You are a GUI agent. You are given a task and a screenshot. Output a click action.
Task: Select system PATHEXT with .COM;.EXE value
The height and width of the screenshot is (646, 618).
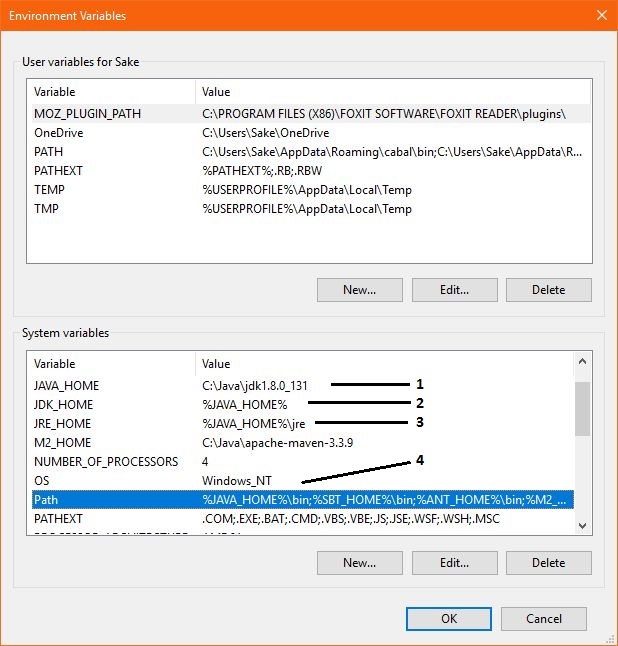pos(303,519)
